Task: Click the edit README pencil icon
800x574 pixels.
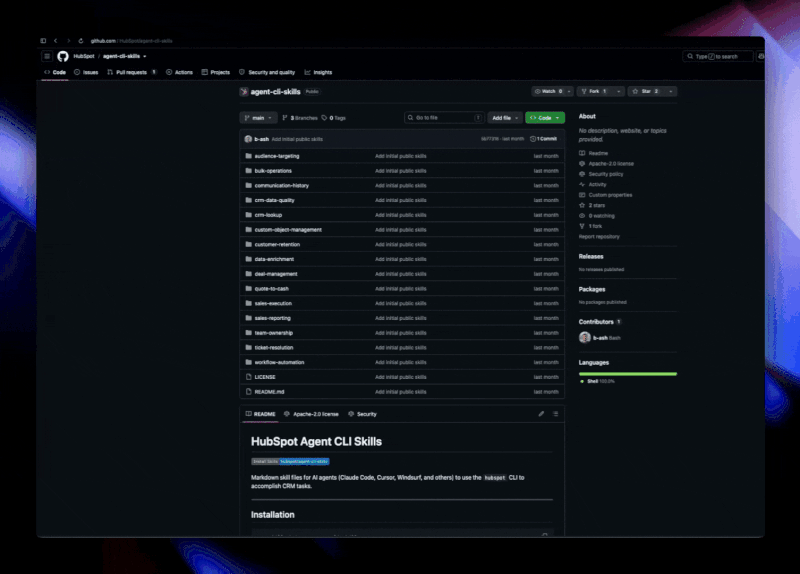Action: [x=541, y=414]
